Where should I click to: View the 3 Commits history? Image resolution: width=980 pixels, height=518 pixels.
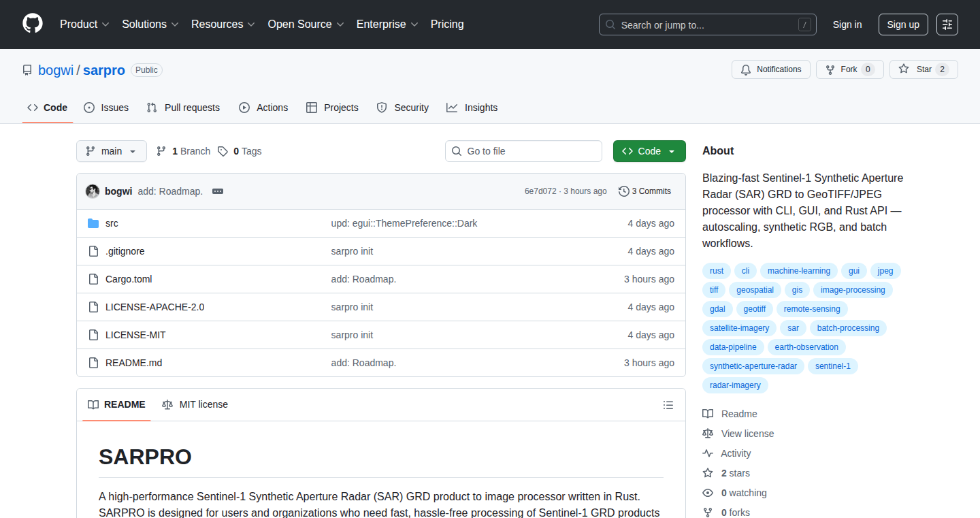645,191
